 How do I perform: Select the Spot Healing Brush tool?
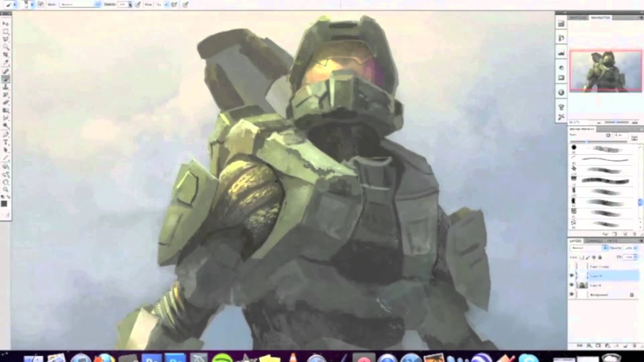(6, 71)
